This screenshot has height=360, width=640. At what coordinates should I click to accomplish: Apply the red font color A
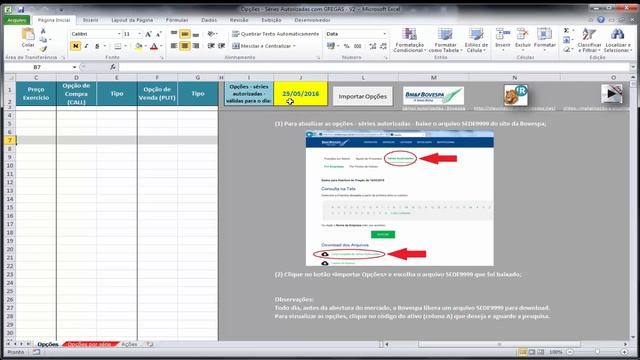click(154, 46)
